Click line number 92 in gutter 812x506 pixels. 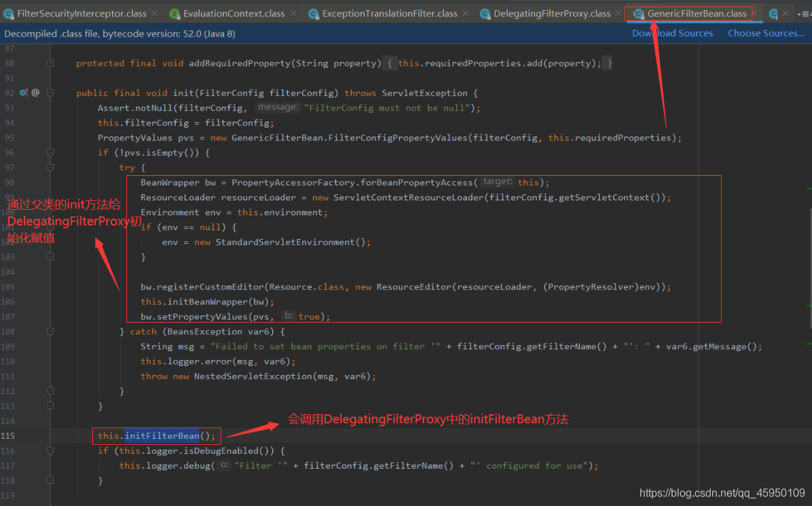[x=10, y=93]
